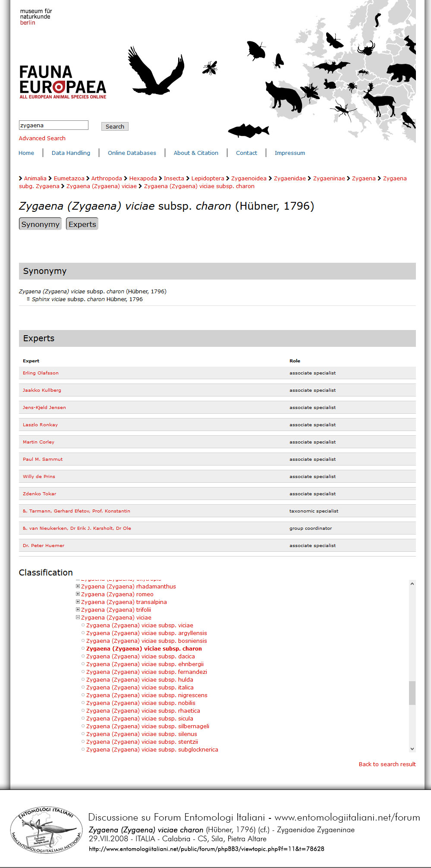The image size is (431, 868).
Task: Click the search field containing zygaena
Action: pos(53,125)
